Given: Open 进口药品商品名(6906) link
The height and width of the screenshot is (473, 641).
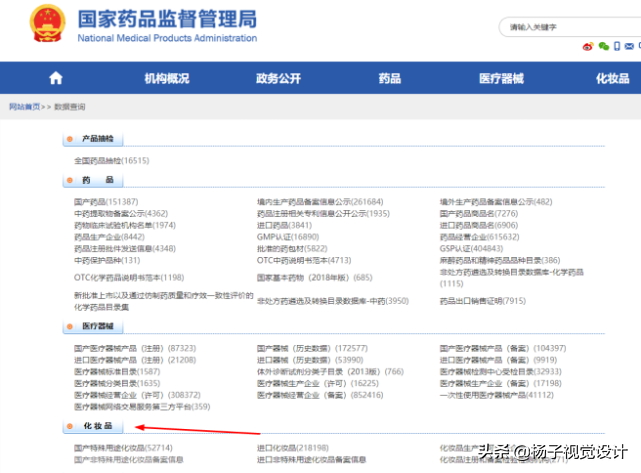Looking at the screenshot, I should 479,225.
